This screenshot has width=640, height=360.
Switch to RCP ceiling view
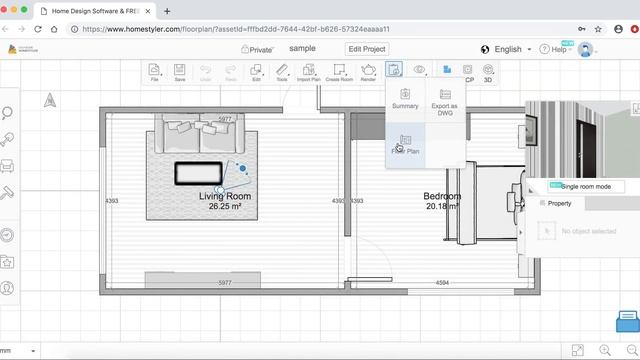(468, 73)
